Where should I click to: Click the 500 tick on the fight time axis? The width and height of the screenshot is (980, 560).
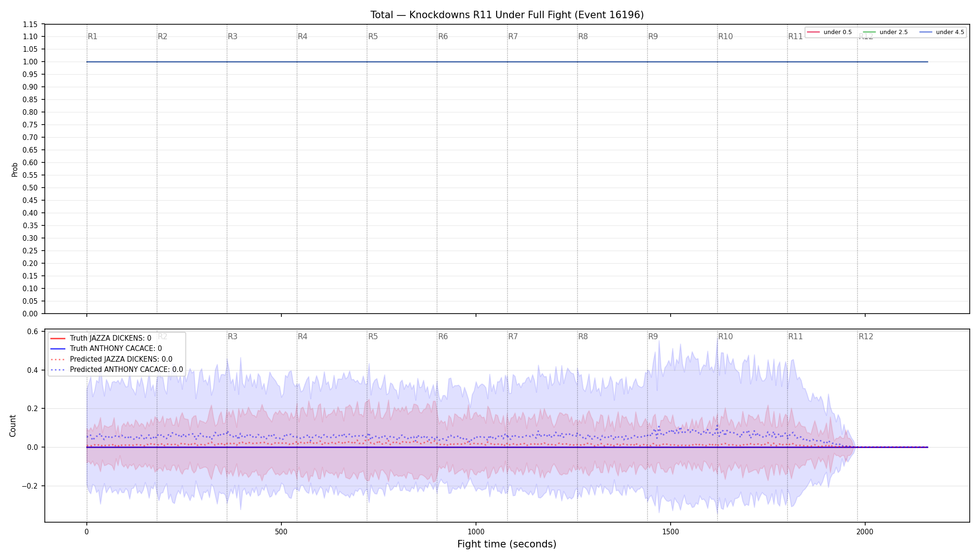(x=281, y=532)
